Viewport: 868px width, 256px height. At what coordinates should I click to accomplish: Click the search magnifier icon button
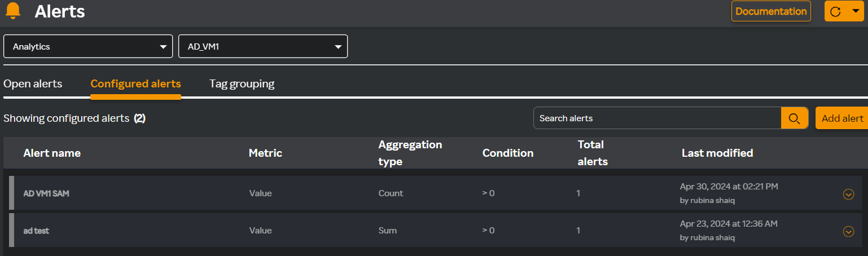[795, 118]
